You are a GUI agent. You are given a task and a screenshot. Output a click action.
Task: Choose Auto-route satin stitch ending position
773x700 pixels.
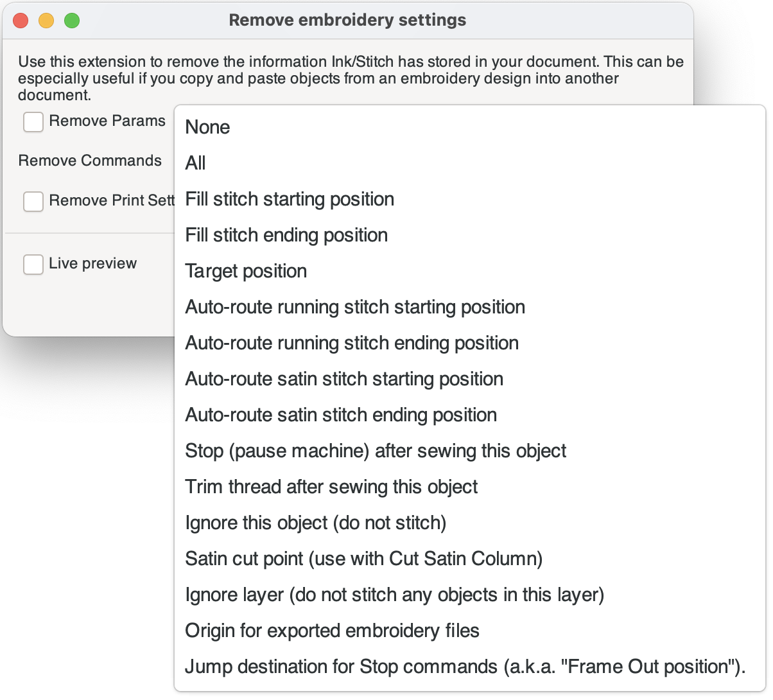(470, 415)
